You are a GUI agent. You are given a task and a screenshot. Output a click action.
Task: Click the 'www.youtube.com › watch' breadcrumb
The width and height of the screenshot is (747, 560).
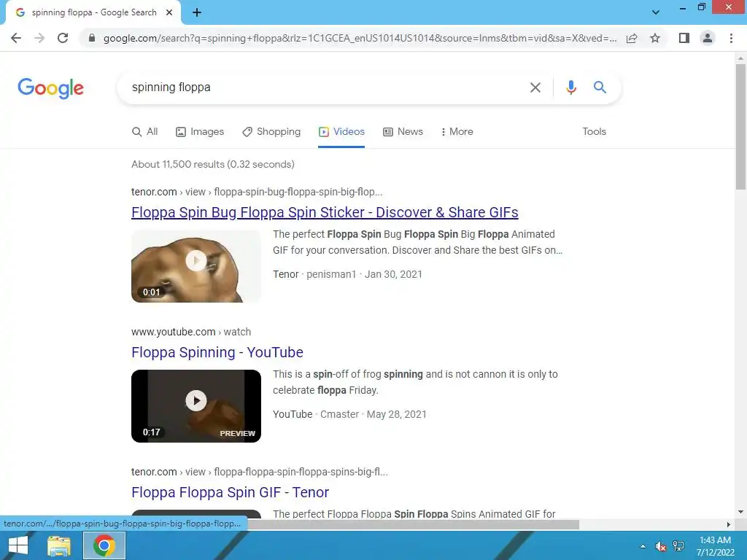tap(191, 332)
